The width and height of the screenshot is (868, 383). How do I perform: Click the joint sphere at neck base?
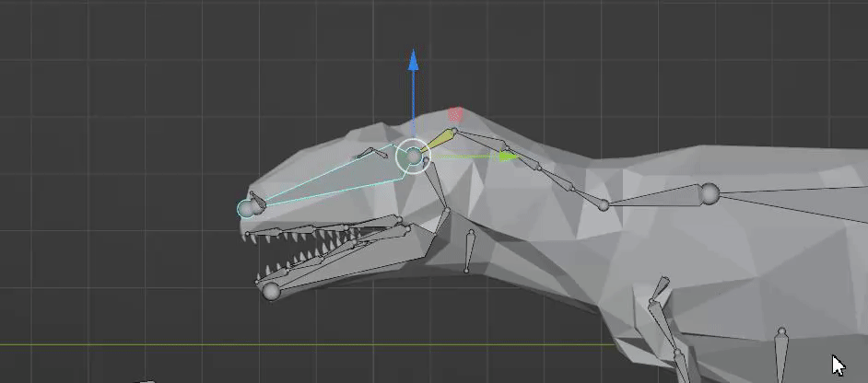(x=604, y=206)
